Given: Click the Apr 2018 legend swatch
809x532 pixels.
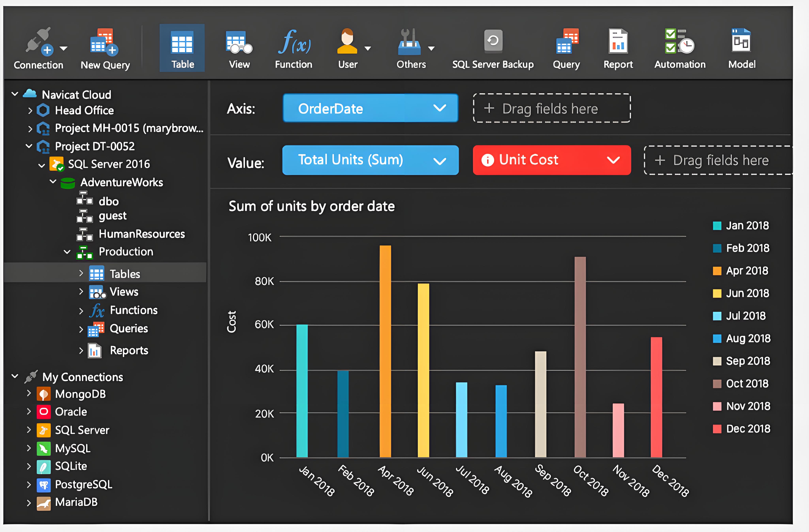Looking at the screenshot, I should pos(717,271).
